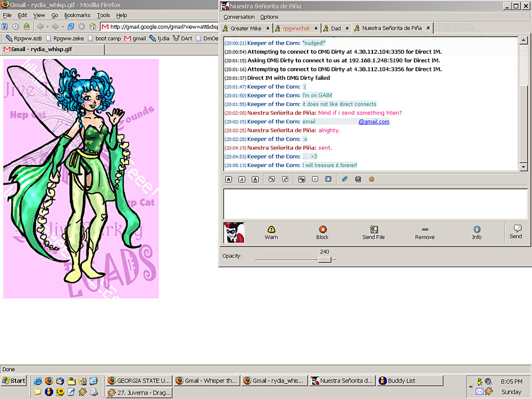Image resolution: width=532 pixels, height=399 pixels.
Task: Toggle italic formatting in chat toolbar
Action: (x=242, y=179)
